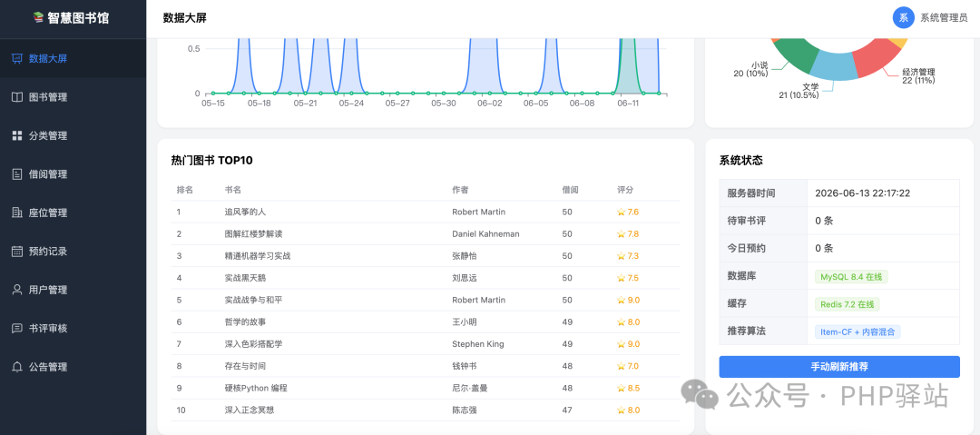Click the 借阅 column header

coord(570,190)
